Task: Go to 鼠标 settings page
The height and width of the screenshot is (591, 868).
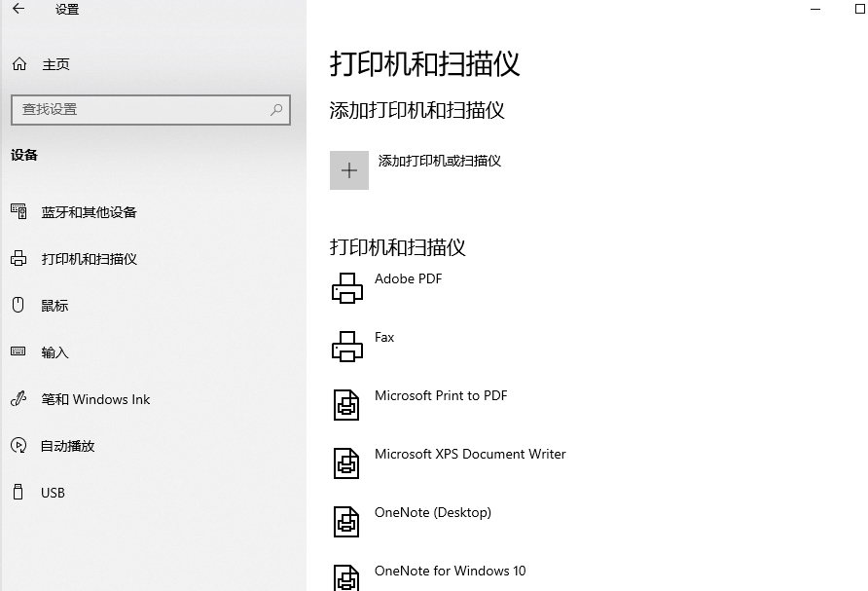Action: point(54,306)
